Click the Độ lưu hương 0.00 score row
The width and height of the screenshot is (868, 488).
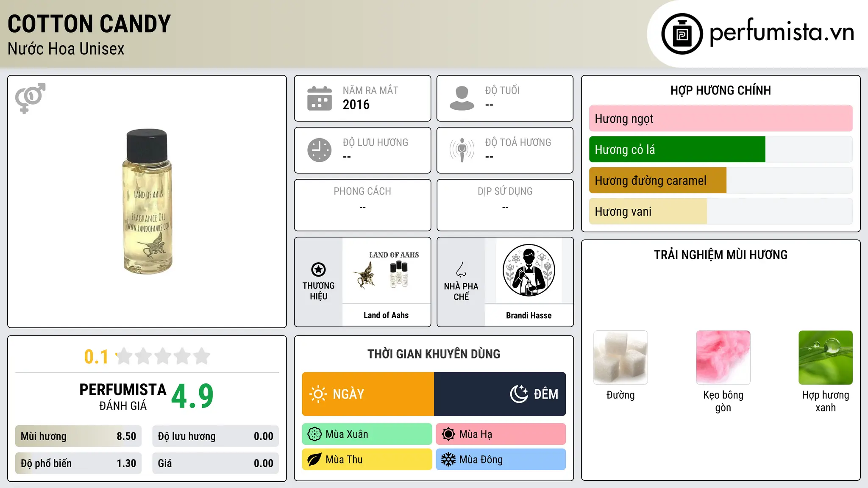[215, 436]
